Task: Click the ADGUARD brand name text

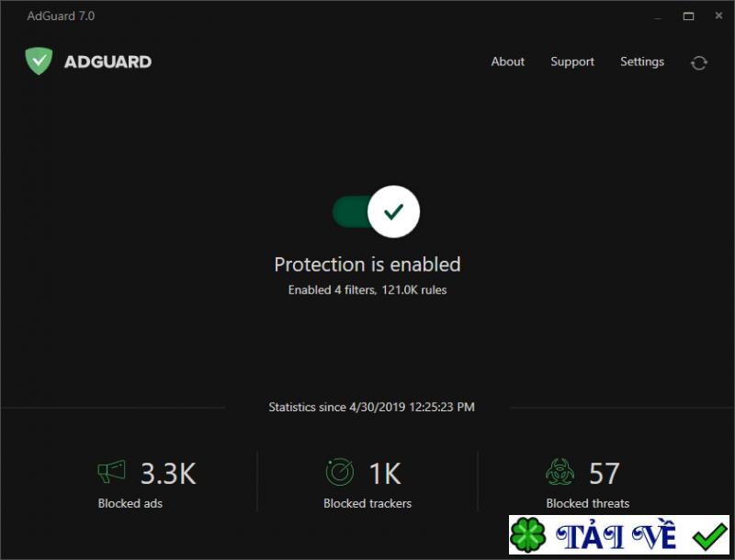Action: 107,62
